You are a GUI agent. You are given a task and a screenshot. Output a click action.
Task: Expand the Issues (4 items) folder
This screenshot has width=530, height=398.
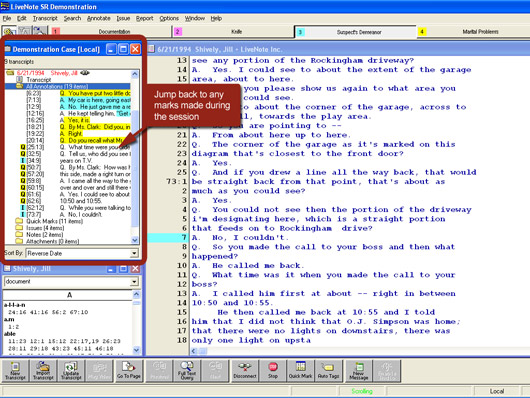coord(19,228)
